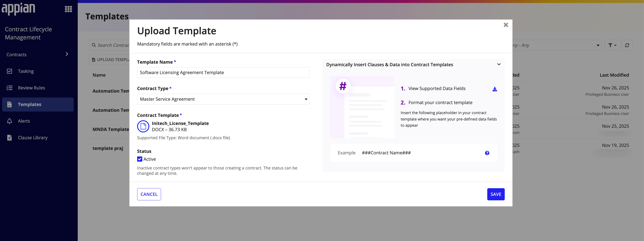Screen dimensions: 644x241
Task: Select Templates in sidebar
Action: pos(38,105)
